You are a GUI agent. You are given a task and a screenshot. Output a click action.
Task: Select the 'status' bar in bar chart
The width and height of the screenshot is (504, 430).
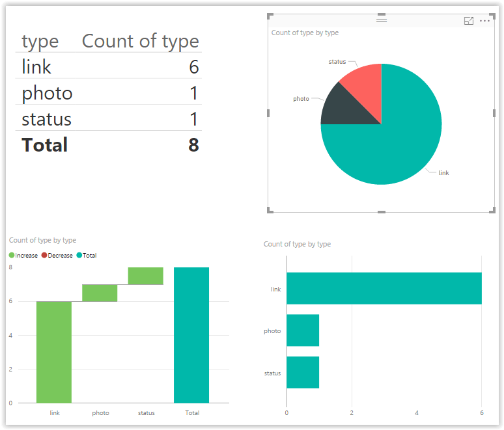[303, 373]
